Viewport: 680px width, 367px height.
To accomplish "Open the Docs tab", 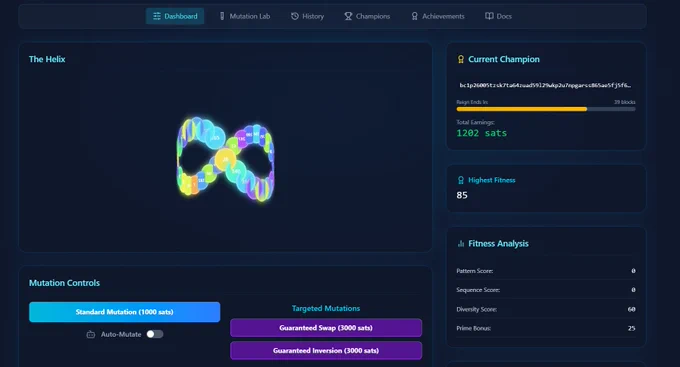I will tap(498, 16).
